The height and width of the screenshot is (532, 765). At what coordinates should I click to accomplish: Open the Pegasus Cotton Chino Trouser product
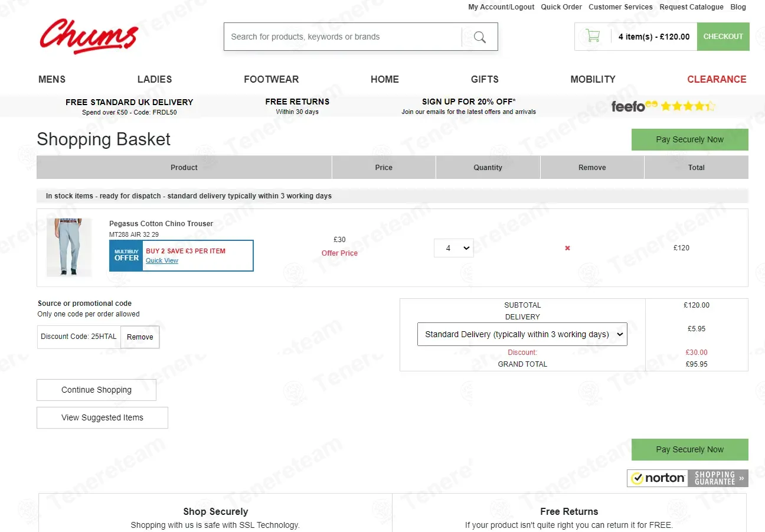161,224
